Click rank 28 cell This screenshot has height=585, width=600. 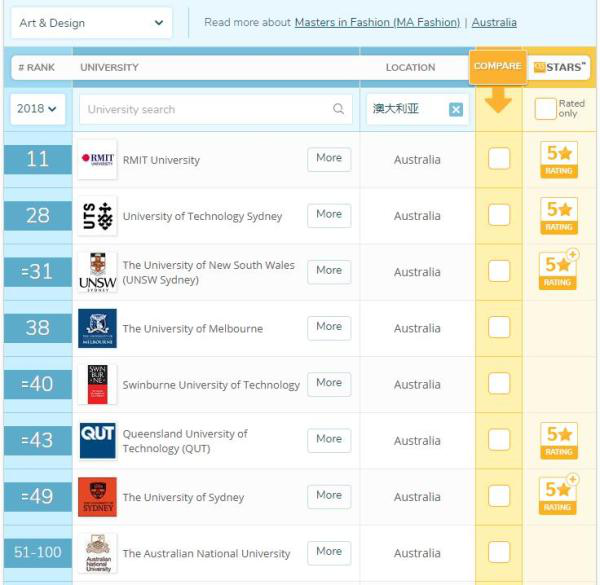(x=38, y=215)
